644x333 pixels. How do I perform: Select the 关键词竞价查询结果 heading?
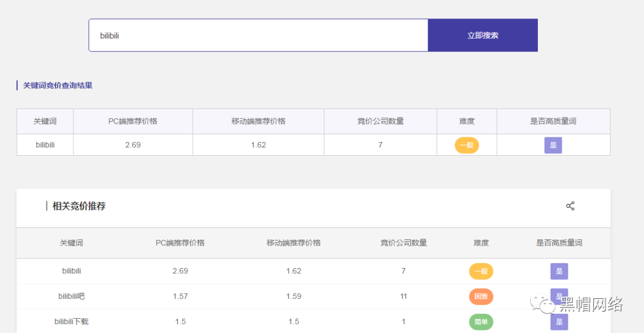click(x=57, y=85)
